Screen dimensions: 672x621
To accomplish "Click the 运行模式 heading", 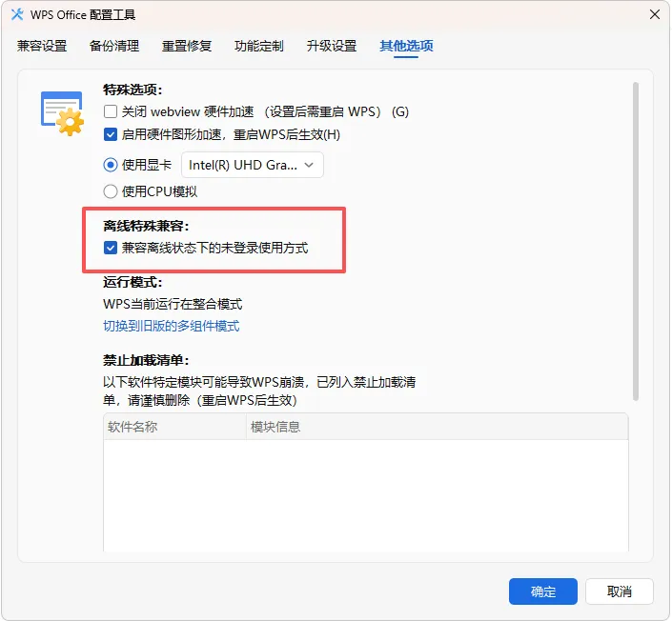I will 132,282.
